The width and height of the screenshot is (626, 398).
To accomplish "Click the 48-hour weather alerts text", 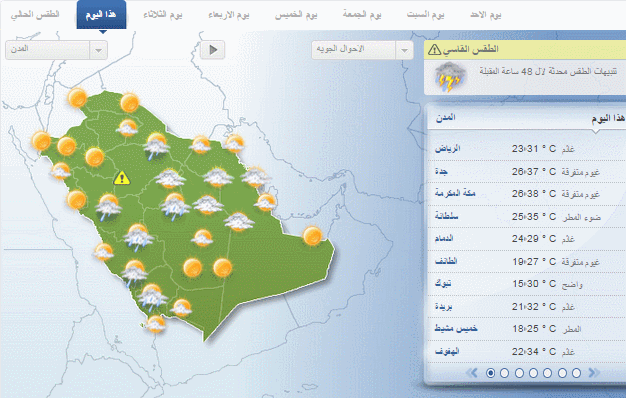I will (x=548, y=71).
